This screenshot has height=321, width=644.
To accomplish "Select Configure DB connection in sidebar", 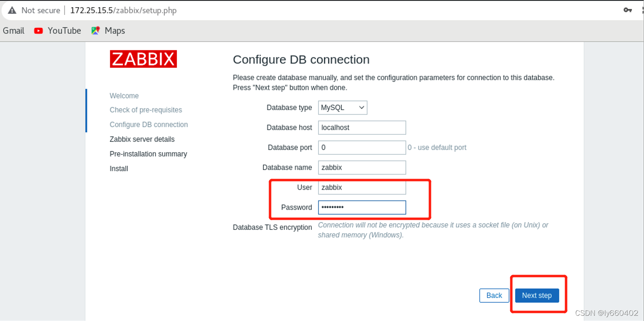I will click(x=149, y=125).
